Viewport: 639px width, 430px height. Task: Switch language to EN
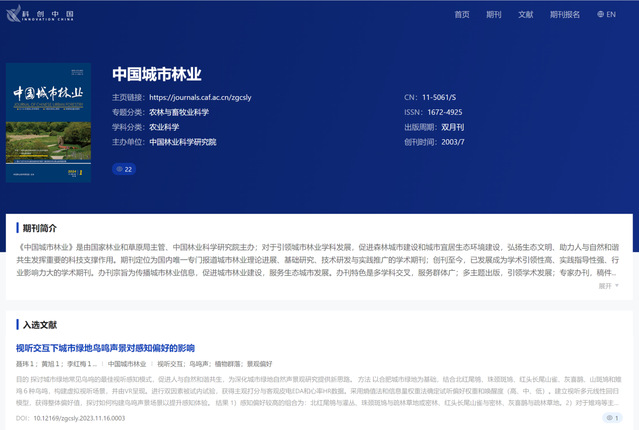pyautogui.click(x=611, y=15)
